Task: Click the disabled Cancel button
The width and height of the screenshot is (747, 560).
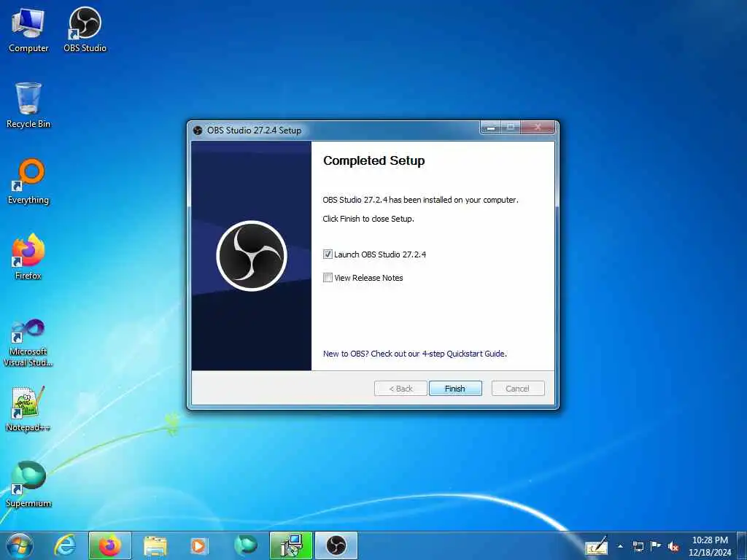Action: point(518,389)
